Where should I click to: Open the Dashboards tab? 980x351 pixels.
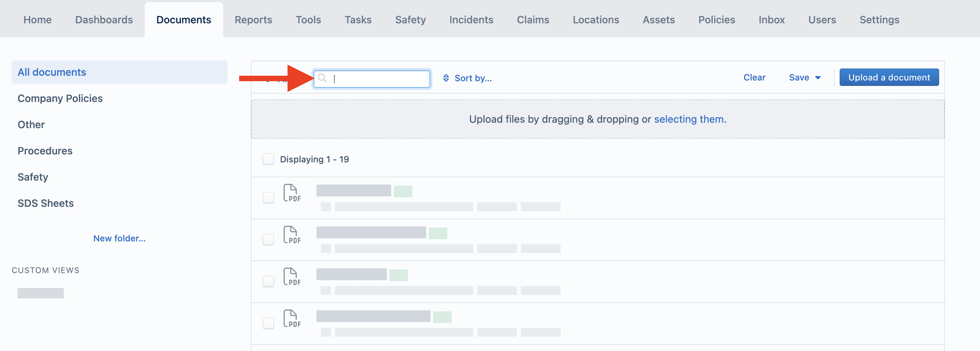104,20
